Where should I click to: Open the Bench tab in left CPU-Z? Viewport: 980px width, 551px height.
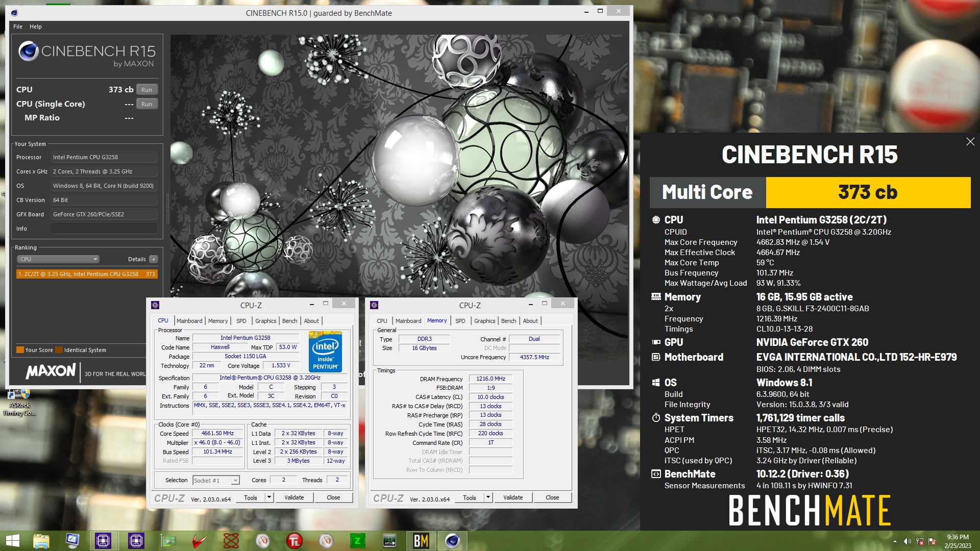coord(290,321)
